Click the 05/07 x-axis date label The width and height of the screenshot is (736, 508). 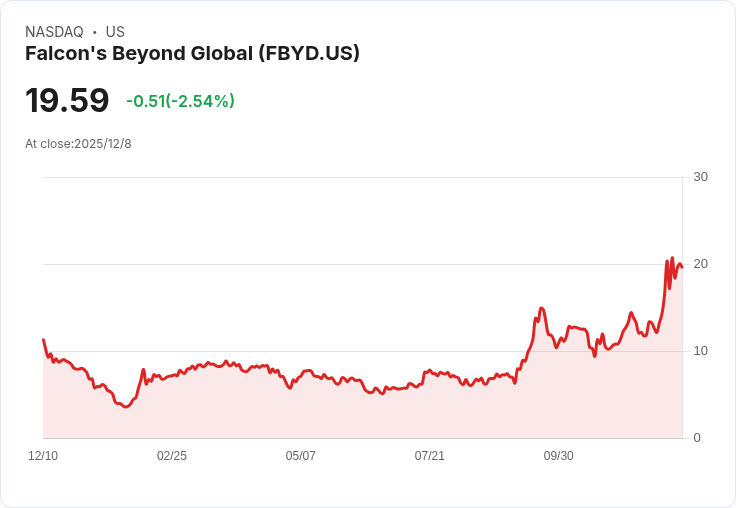tap(300, 455)
